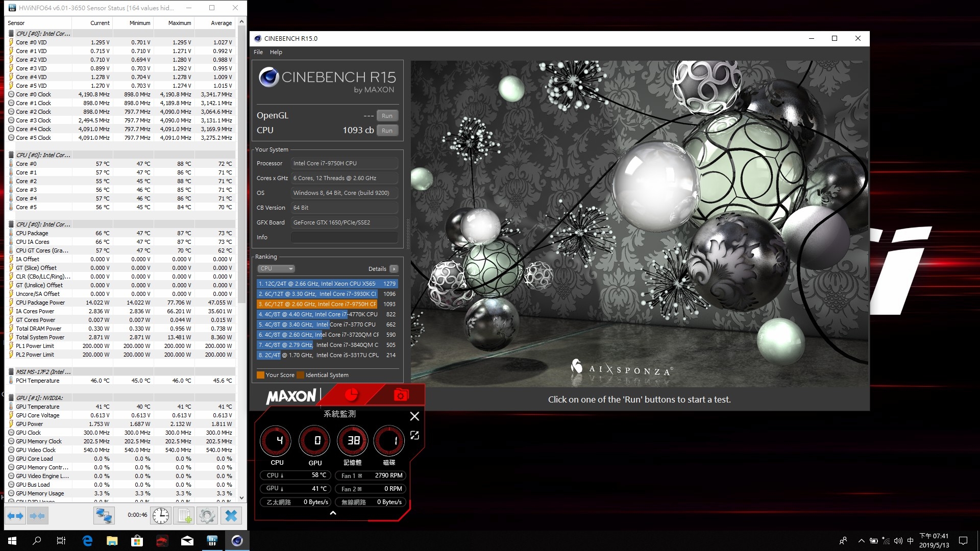
Task: Select ranking entry Core i7-3720QM
Action: [327, 335]
